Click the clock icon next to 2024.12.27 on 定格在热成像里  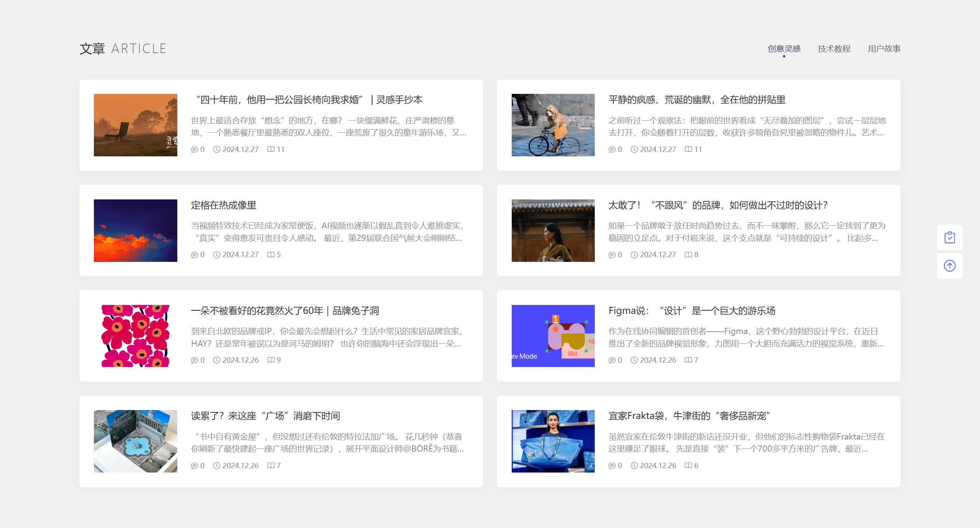click(216, 255)
